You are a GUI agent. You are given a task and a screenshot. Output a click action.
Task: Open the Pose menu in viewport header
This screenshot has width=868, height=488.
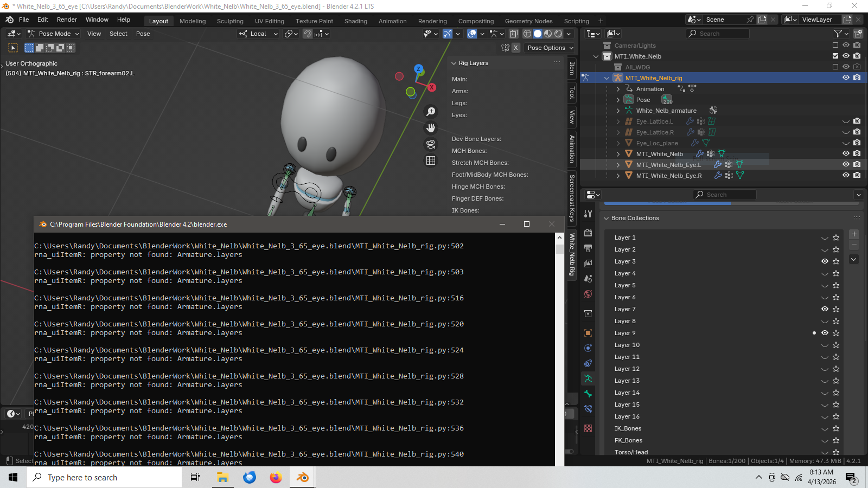143,34
